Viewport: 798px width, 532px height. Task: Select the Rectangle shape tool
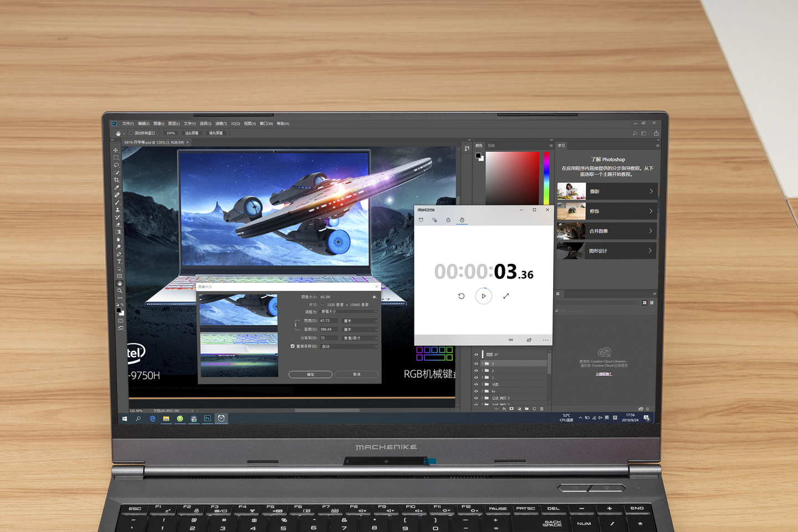point(119,276)
